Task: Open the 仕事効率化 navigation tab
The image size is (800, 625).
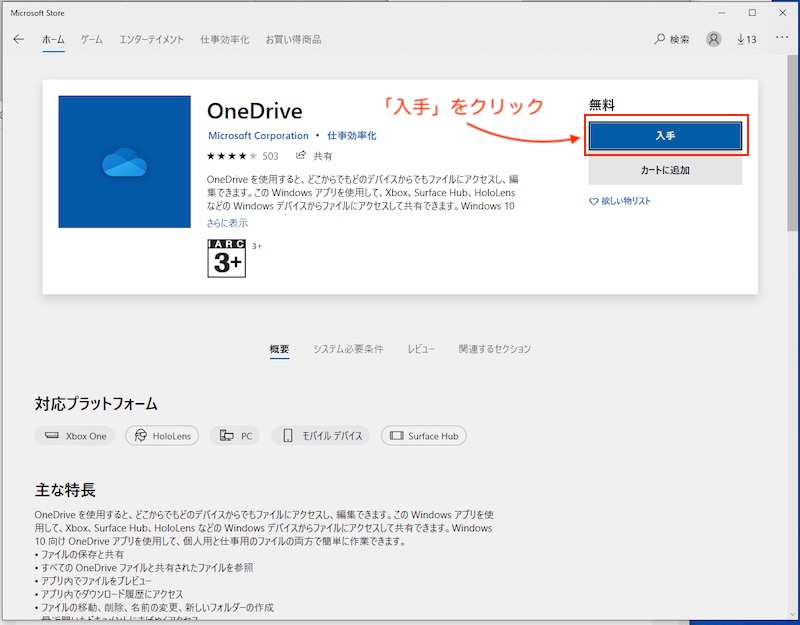Action: click(224, 39)
